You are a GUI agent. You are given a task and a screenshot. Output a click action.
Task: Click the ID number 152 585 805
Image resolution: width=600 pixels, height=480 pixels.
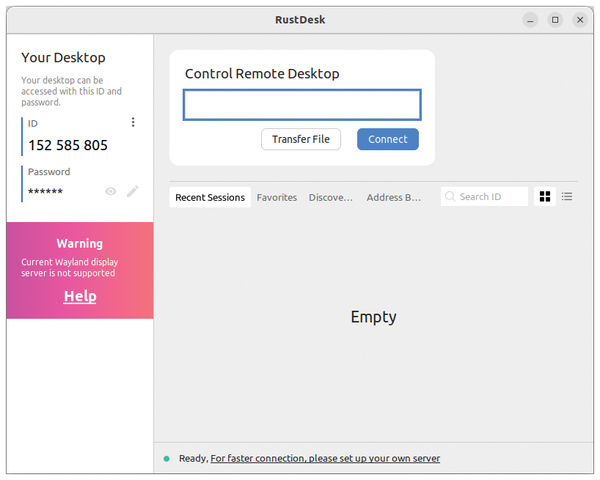tap(68, 145)
